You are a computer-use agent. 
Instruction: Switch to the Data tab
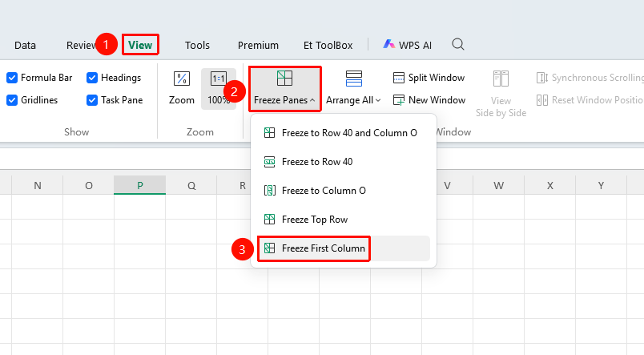point(25,45)
